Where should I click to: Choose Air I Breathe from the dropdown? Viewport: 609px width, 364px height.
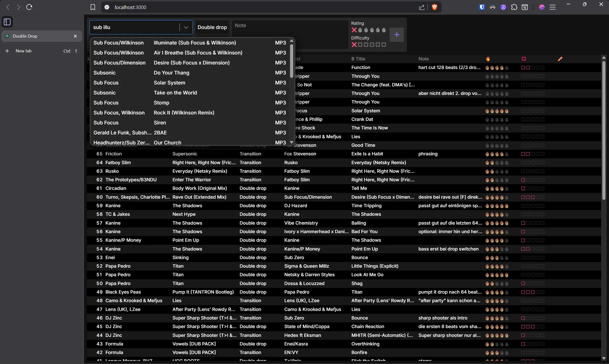pos(190,53)
